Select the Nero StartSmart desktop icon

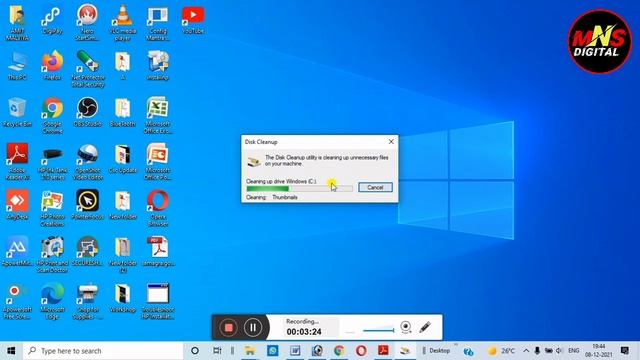coord(87,22)
